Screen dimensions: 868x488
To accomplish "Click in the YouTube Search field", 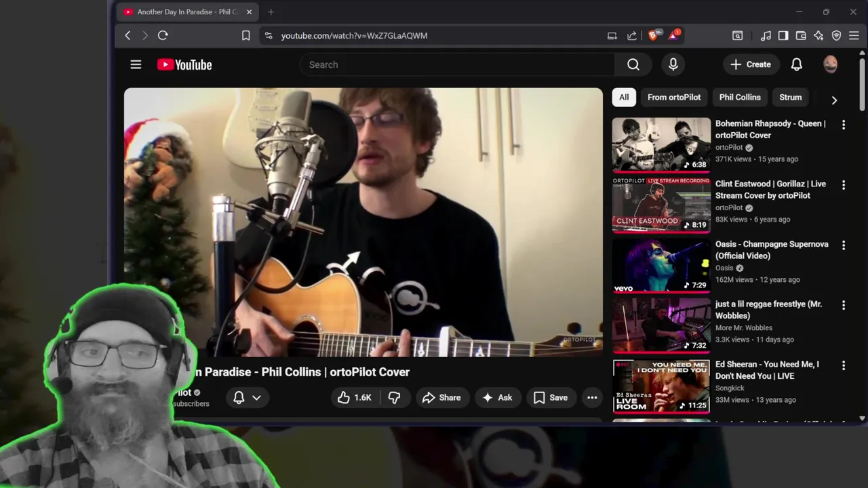I will (458, 64).
